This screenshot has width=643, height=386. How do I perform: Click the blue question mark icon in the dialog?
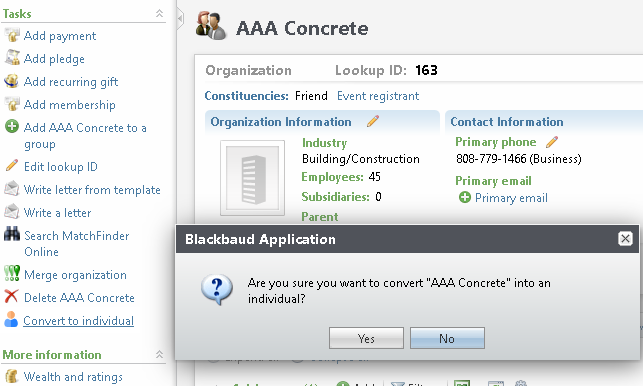[x=217, y=290]
